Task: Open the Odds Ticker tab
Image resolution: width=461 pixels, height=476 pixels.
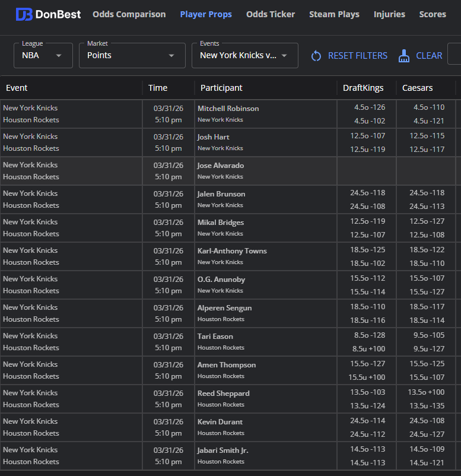Action: pos(271,14)
